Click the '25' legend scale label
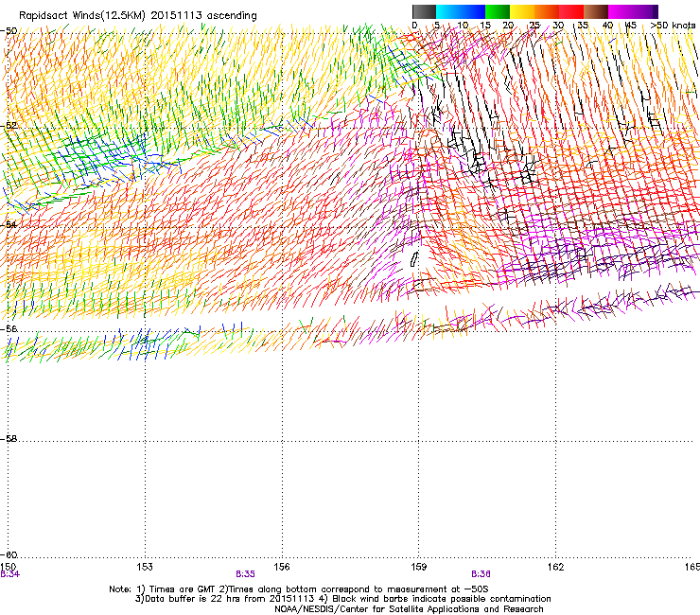 tap(534, 26)
